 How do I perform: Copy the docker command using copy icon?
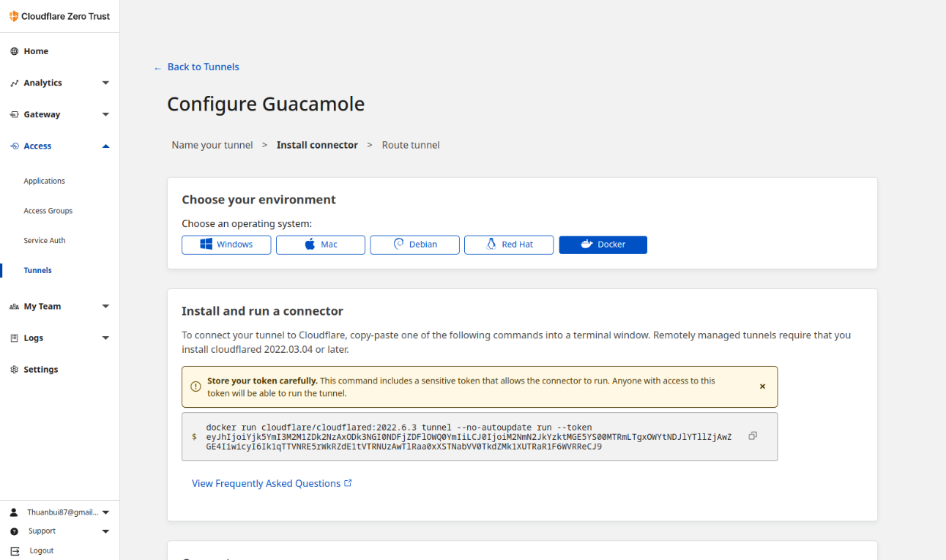753,436
